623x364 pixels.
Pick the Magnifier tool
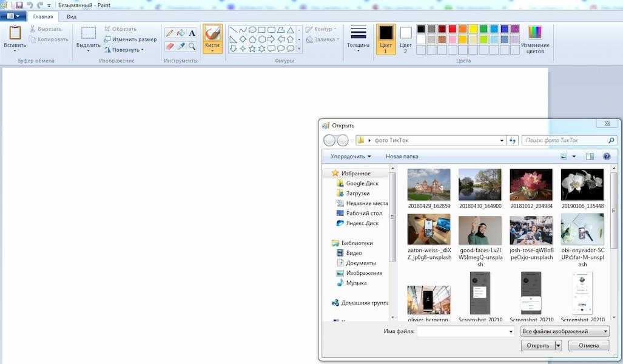point(192,46)
